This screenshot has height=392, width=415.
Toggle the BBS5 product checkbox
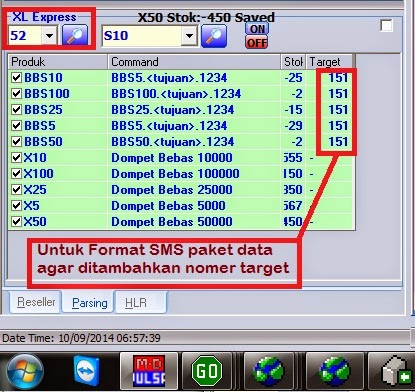pyautogui.click(x=16, y=125)
